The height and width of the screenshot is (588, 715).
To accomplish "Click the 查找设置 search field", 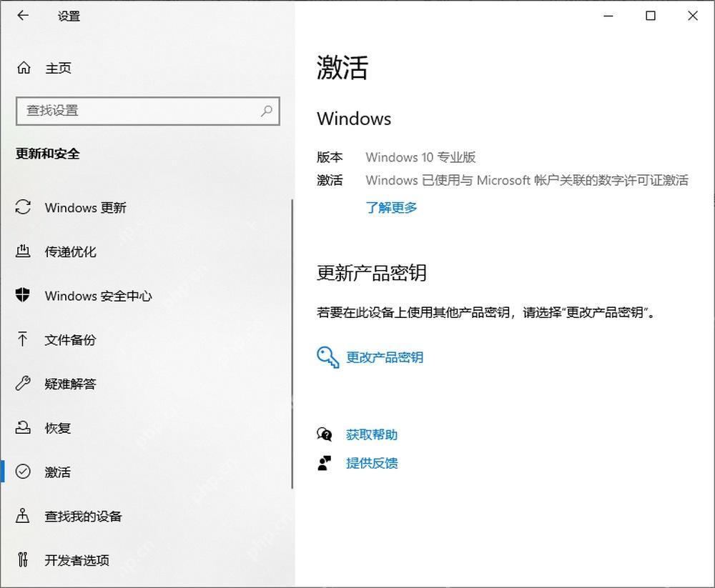I will pos(148,111).
